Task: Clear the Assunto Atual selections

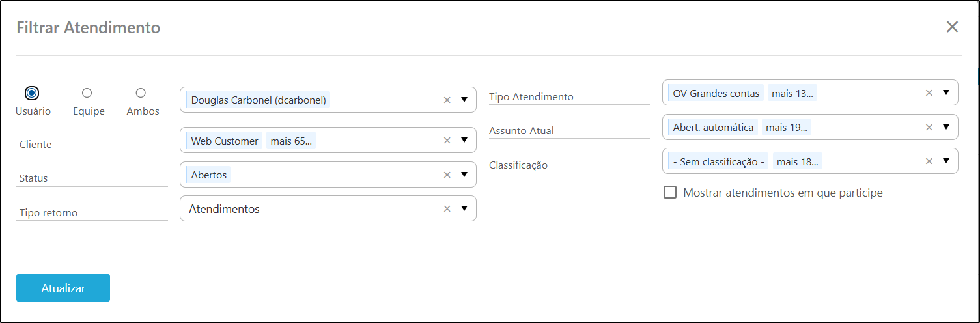Action: [929, 127]
